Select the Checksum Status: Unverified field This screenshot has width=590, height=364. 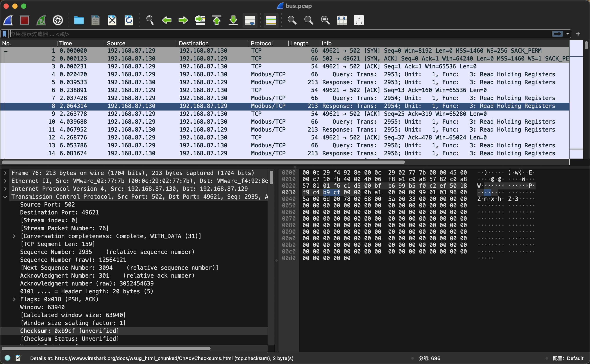(x=70, y=339)
